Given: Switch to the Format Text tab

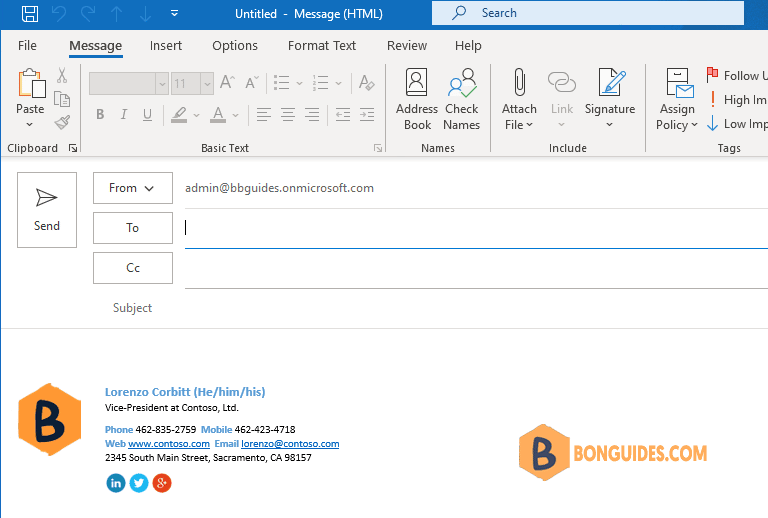Looking at the screenshot, I should [322, 46].
